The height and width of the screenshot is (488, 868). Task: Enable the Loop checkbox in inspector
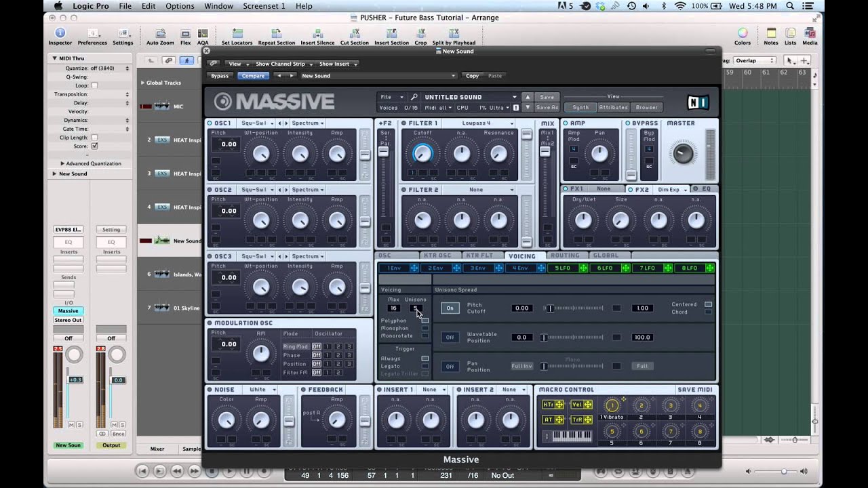coord(94,85)
